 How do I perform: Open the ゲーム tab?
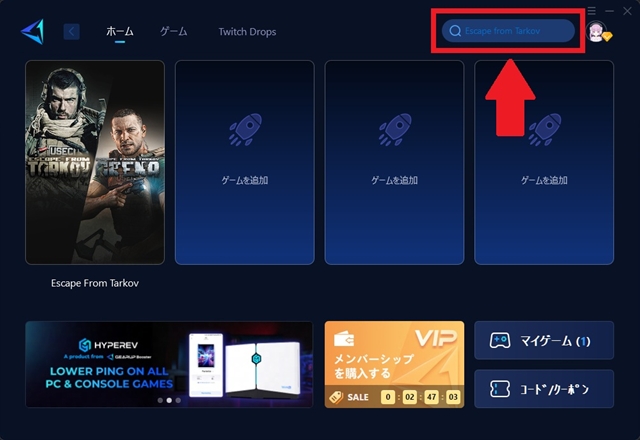click(x=173, y=31)
